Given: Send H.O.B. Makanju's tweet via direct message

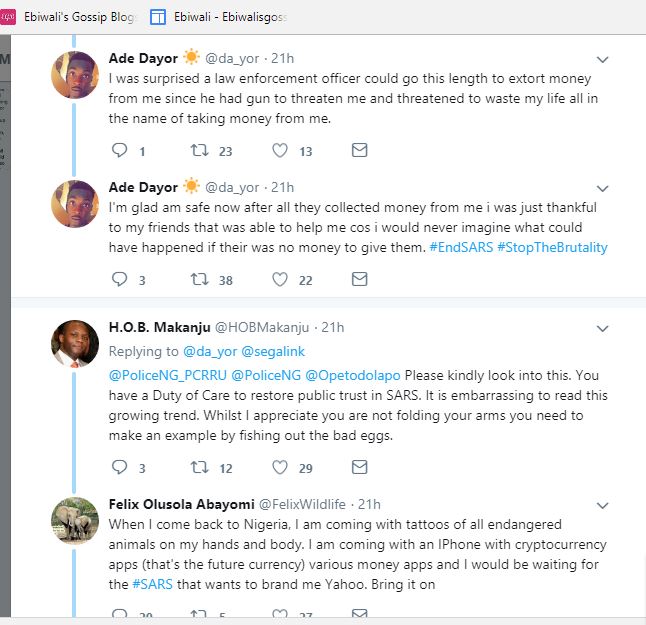Looking at the screenshot, I should [x=359, y=467].
